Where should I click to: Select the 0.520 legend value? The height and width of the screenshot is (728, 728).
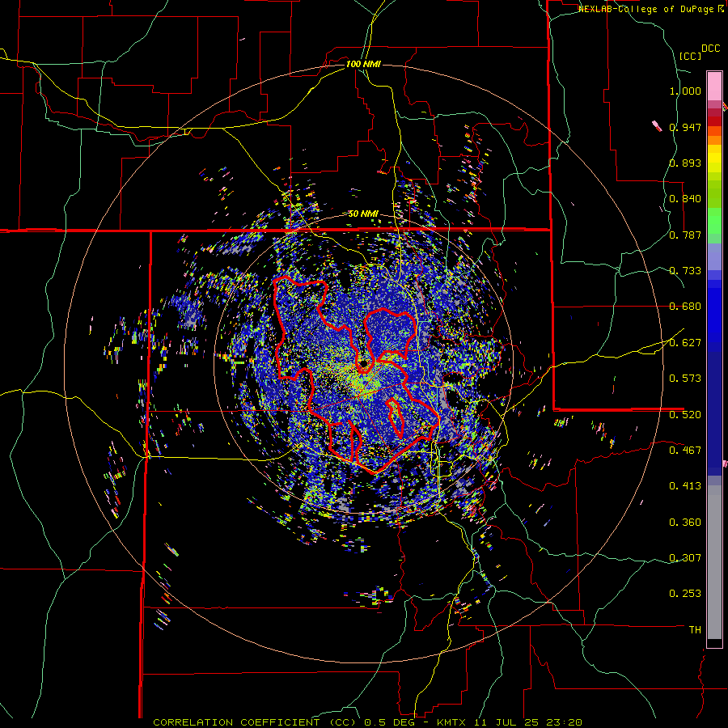coord(685,414)
